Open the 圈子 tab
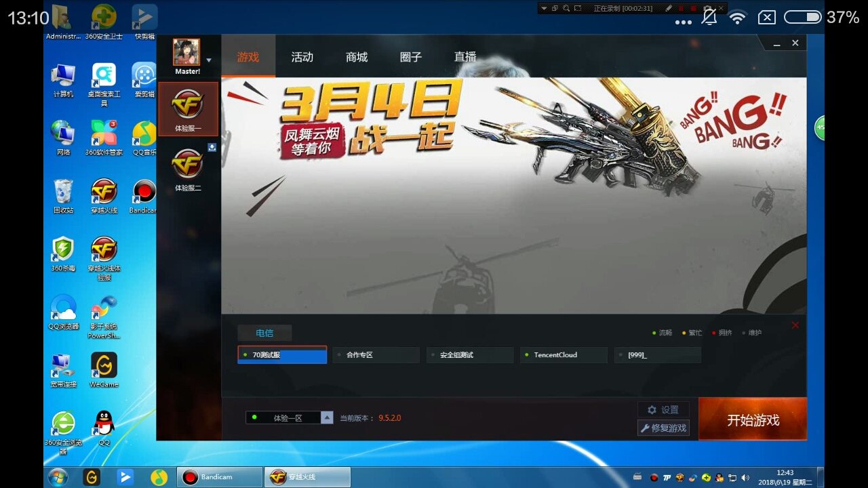 [x=411, y=57]
